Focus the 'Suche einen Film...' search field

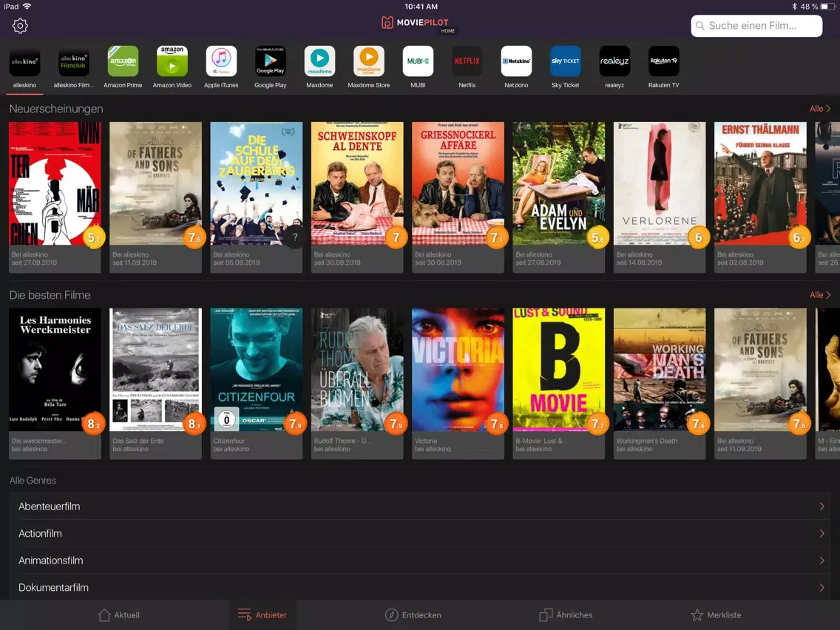(x=756, y=26)
